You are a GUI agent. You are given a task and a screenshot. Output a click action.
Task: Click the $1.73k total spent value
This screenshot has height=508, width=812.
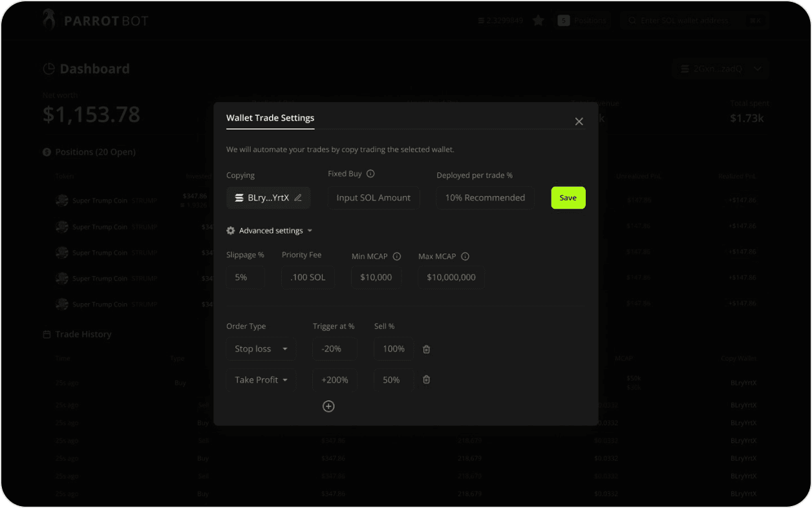(747, 118)
